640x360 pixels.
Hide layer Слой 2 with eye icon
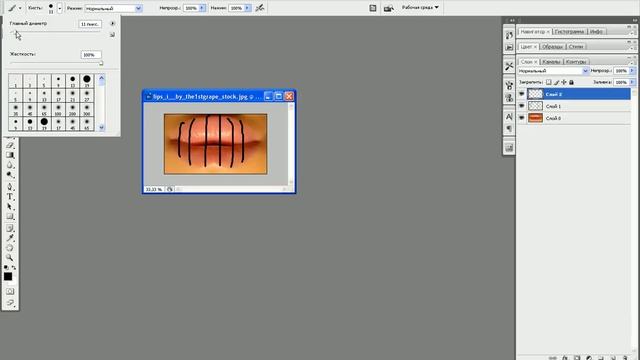tap(522, 94)
